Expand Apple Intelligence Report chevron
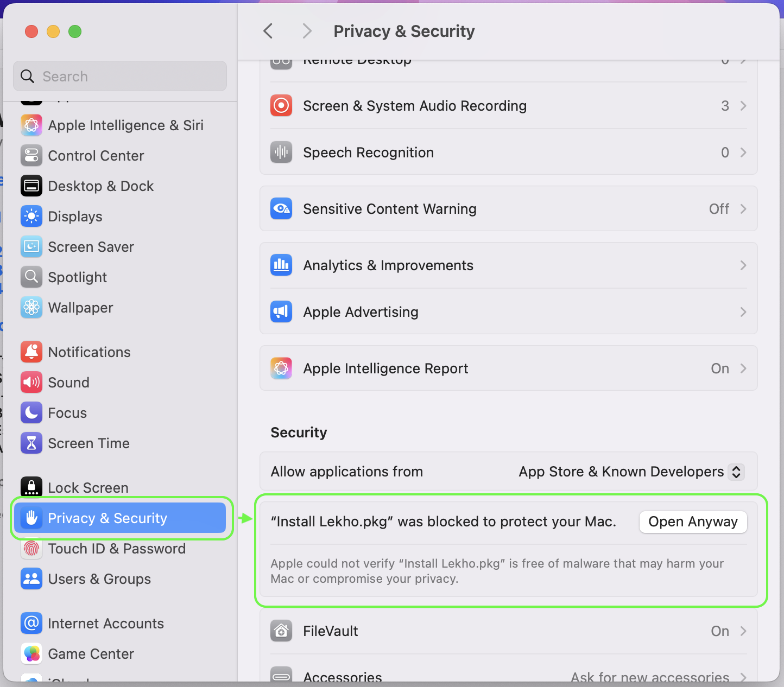This screenshot has width=784, height=687. point(743,368)
